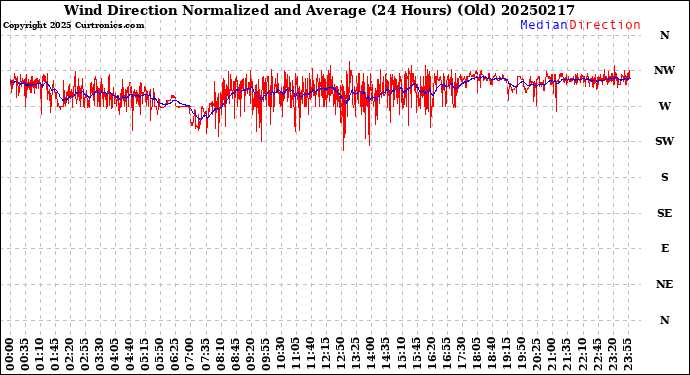Screen dimensions: 690x375
Task: Click the E axis label
Action: click(x=664, y=249)
